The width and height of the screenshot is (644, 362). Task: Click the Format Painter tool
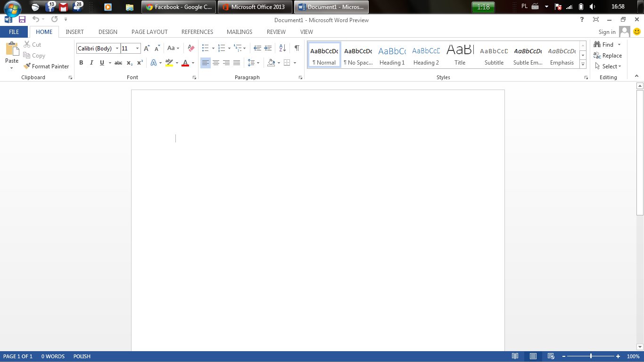46,66
